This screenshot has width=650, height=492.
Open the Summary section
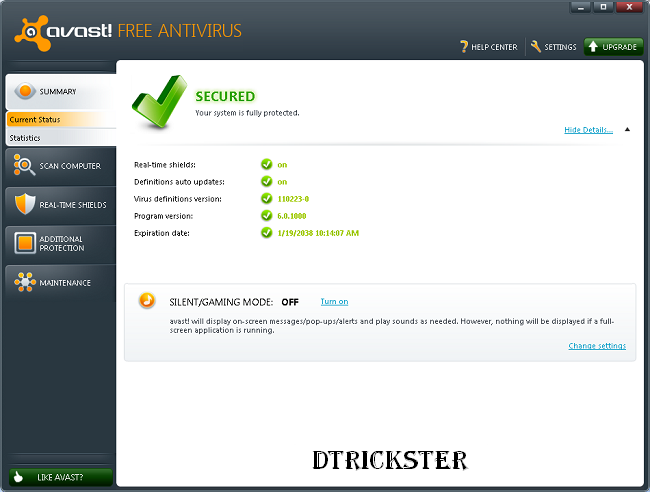[x=61, y=92]
